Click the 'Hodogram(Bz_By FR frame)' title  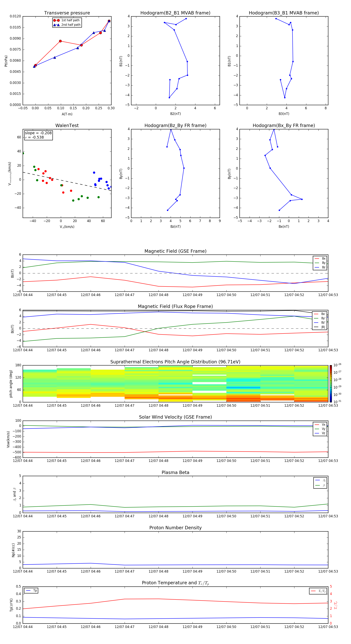tap(175, 125)
